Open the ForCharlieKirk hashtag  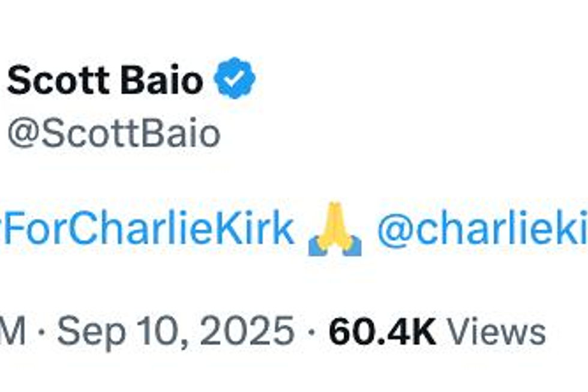tap(147, 229)
